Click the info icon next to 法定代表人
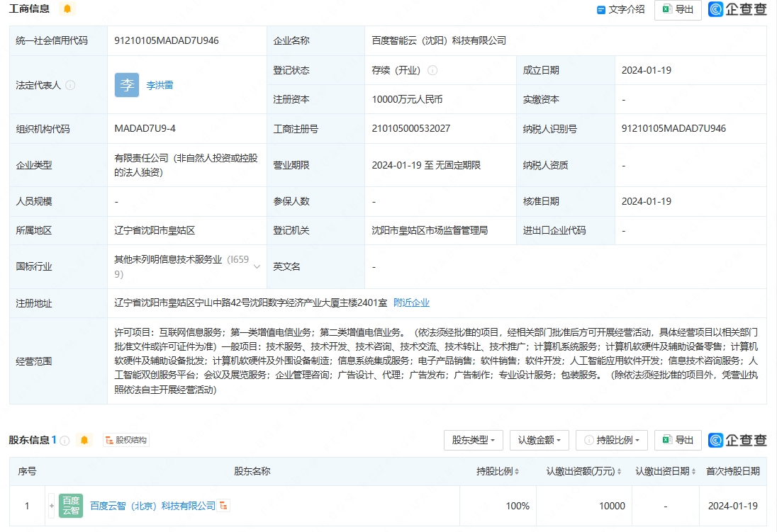The height and width of the screenshot is (532, 777). tap(70, 85)
